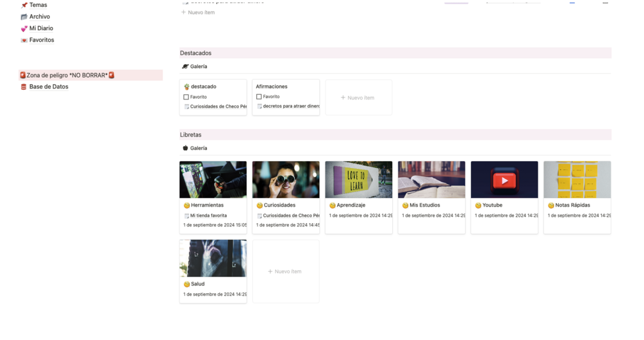Open the Archivo page
644x340 pixels.
40,17
